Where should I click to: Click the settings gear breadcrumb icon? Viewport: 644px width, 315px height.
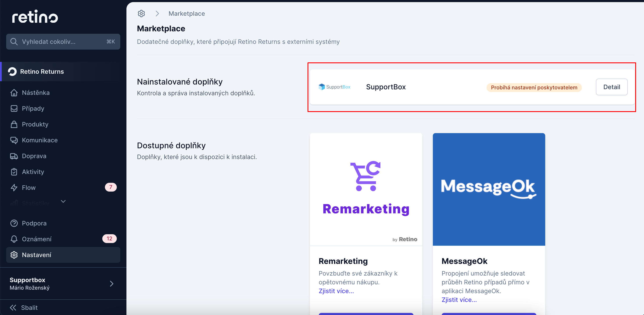click(141, 14)
